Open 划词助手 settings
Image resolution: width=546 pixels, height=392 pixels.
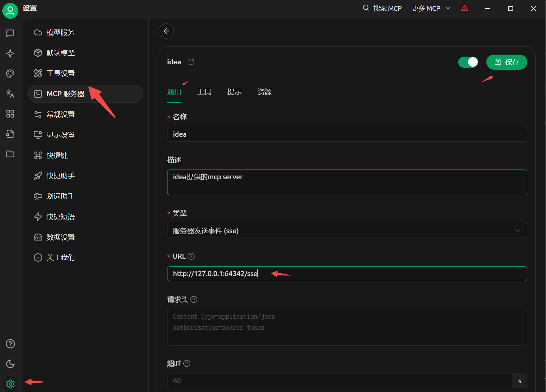click(x=86, y=196)
